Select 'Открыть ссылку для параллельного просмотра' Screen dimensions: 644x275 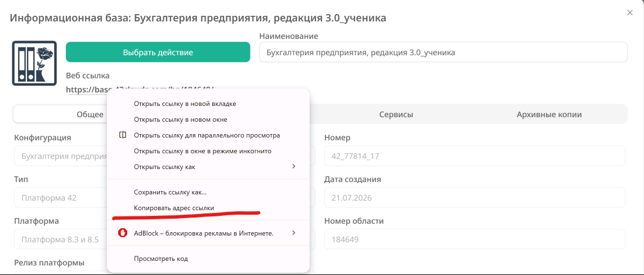tap(208, 135)
